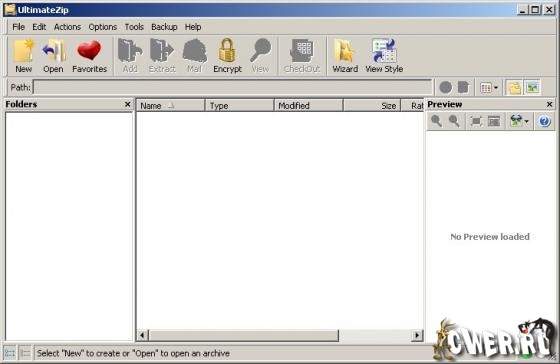Open the Help menu
The width and height of the screenshot is (560, 364).
(x=193, y=27)
